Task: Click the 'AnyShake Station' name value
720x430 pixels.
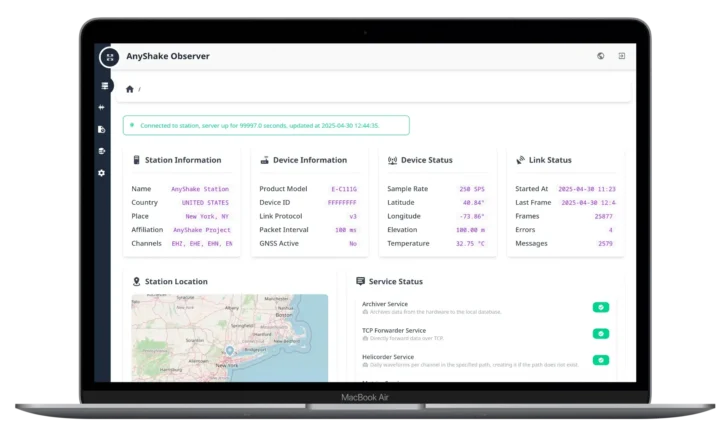Action: click(200, 189)
